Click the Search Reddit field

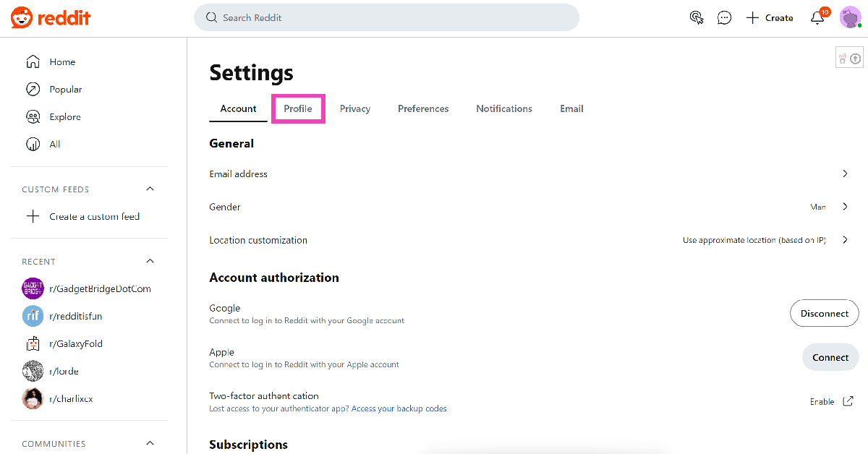386,17
